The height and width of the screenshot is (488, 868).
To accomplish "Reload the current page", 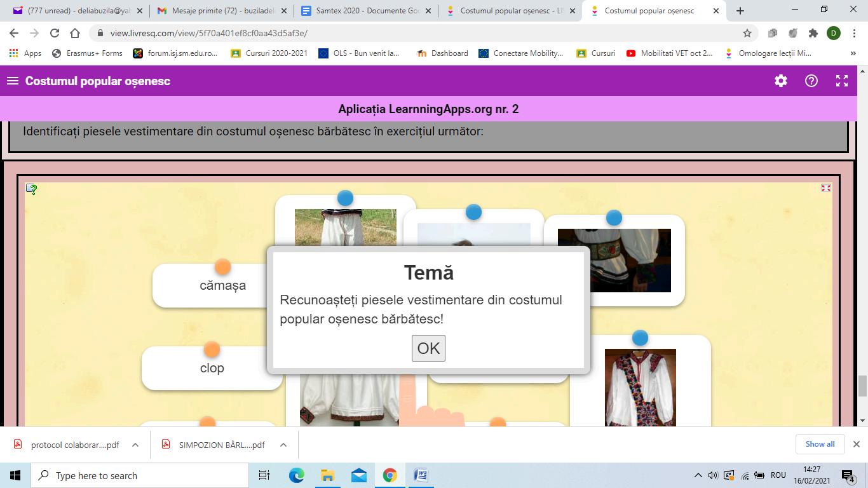I will coord(55,33).
